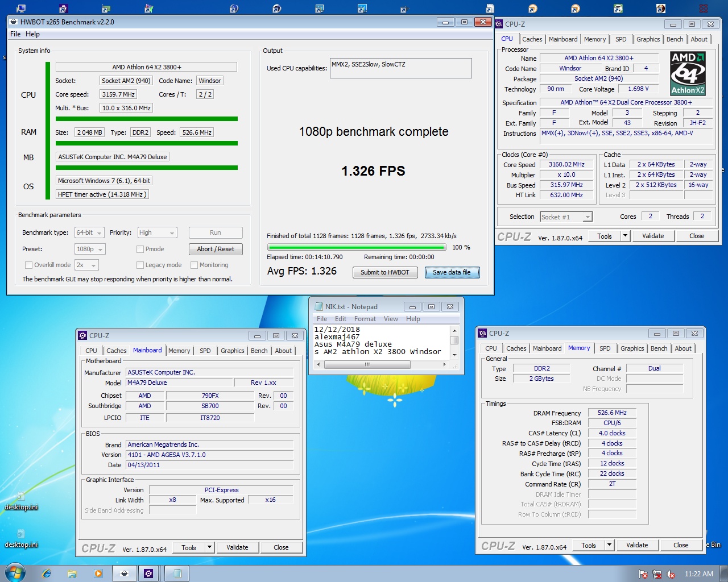The height and width of the screenshot is (582, 728).
Task: Open the Benchmark type 64-bit dropdown
Action: pos(89,232)
